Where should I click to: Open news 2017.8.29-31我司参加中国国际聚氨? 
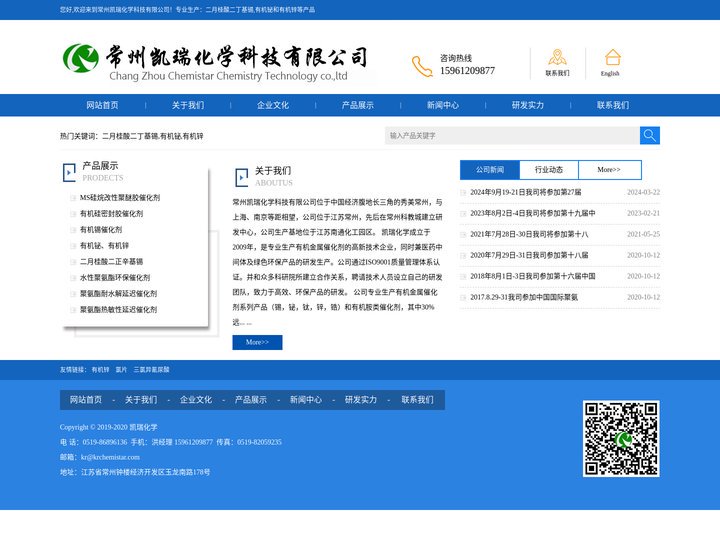524,298
